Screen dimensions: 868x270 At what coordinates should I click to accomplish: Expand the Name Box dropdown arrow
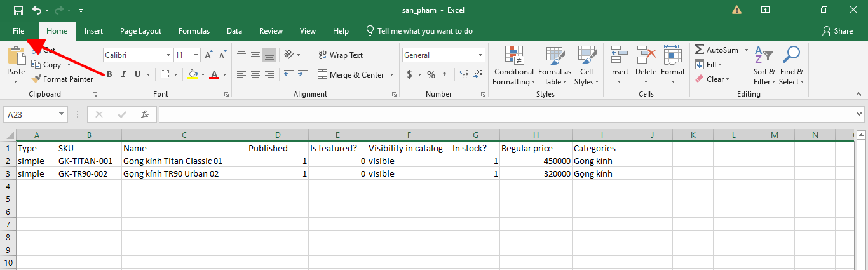coord(62,114)
